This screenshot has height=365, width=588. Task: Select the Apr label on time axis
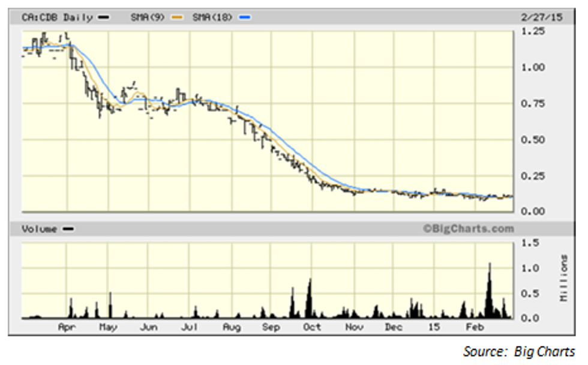click(x=67, y=327)
